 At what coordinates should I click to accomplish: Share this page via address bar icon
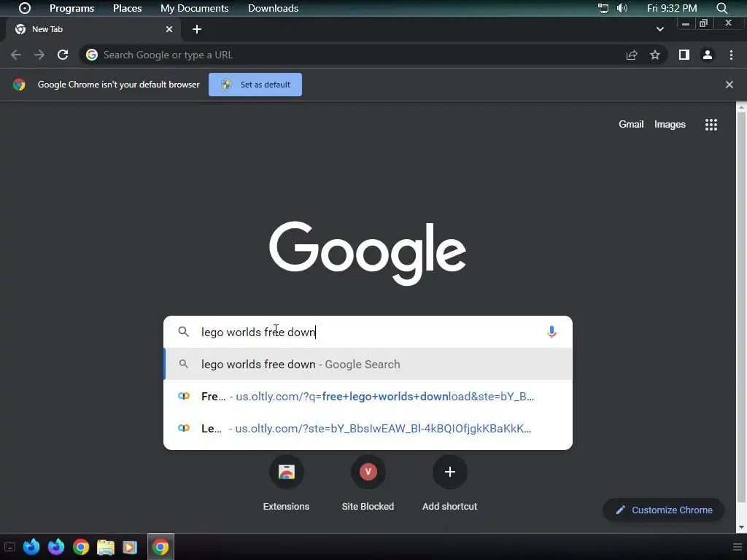632,55
